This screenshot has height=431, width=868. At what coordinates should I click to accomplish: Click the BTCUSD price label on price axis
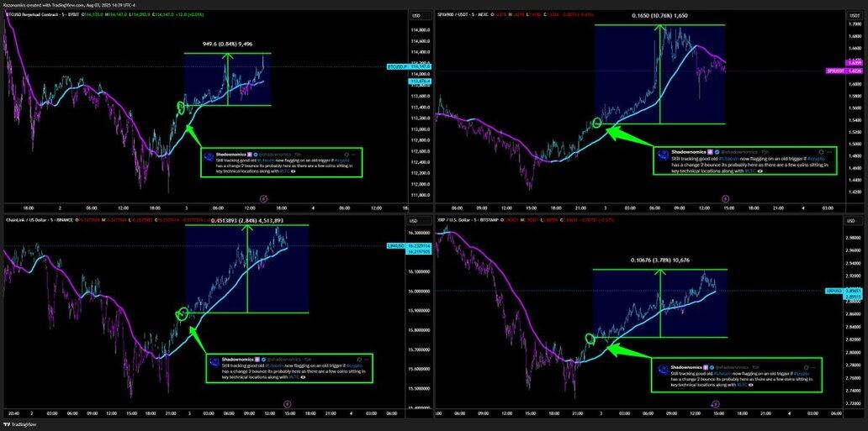(x=396, y=66)
